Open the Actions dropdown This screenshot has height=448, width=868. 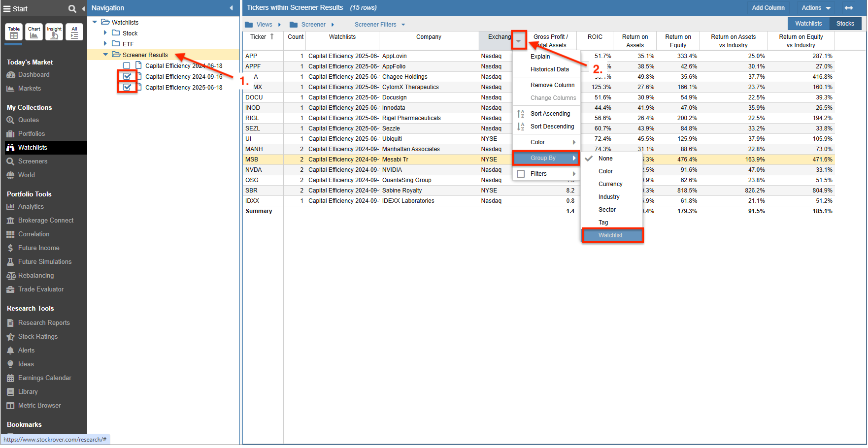[816, 8]
